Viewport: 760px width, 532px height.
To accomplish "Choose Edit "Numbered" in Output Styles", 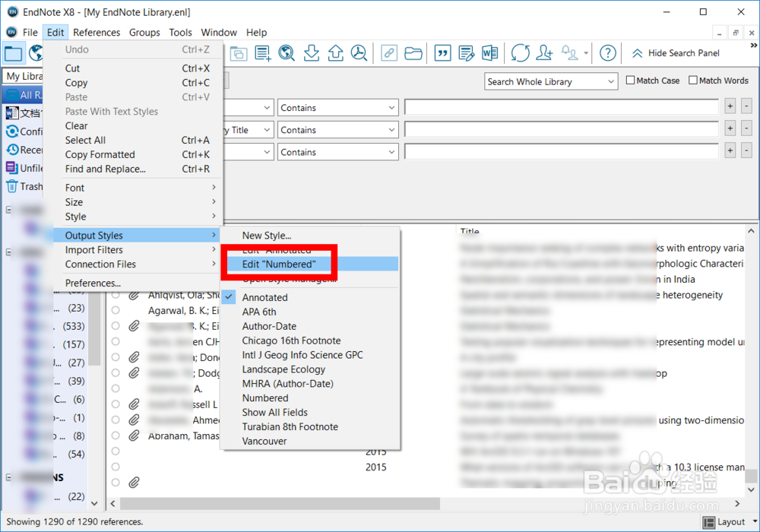I will point(310,264).
